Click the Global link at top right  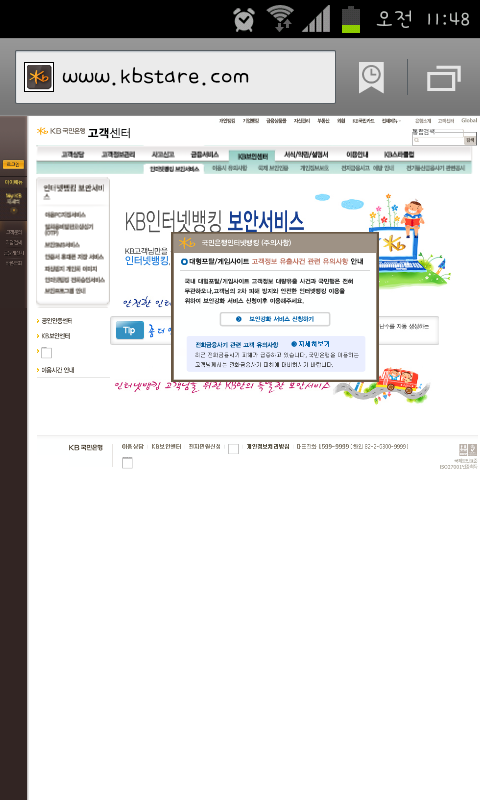point(469,120)
